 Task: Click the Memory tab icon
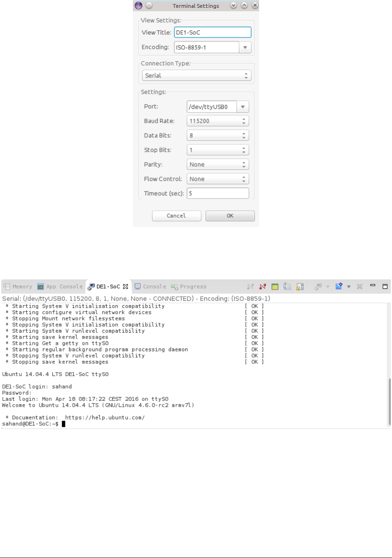[x=7, y=286]
